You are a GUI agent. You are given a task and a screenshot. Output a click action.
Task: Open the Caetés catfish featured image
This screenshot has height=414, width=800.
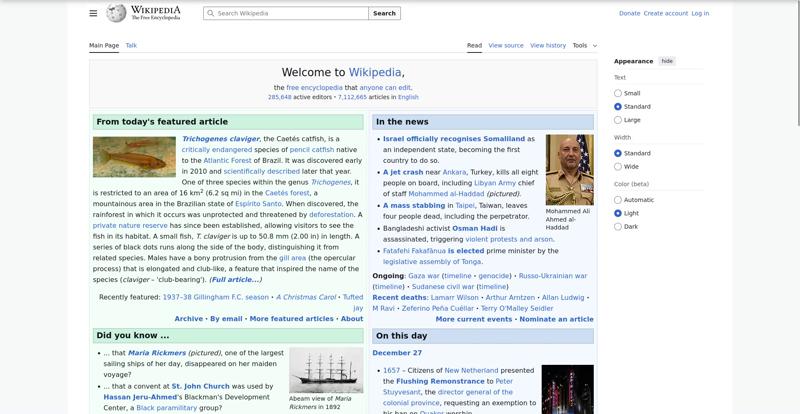coord(134,157)
